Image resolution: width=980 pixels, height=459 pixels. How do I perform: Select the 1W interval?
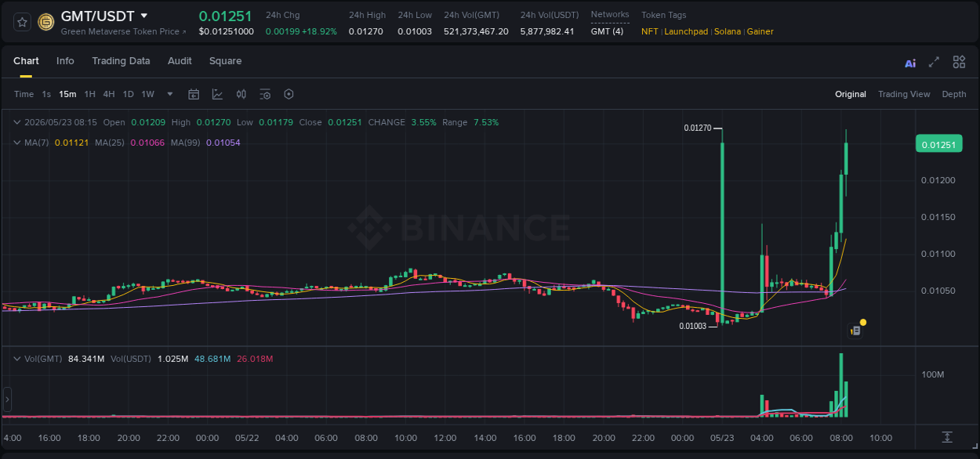(147, 94)
